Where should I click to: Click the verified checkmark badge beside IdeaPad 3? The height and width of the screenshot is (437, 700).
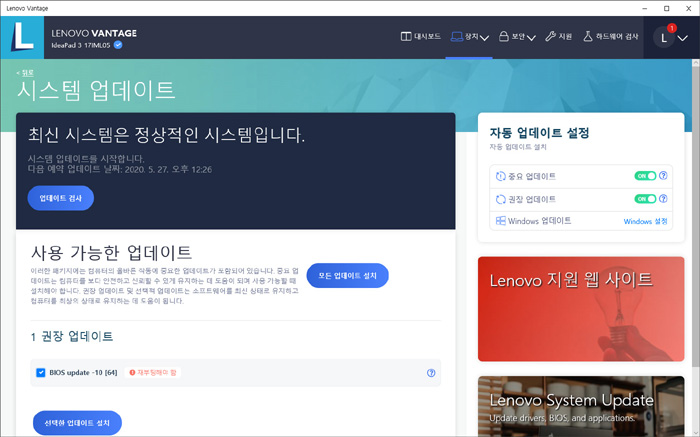[x=118, y=45]
